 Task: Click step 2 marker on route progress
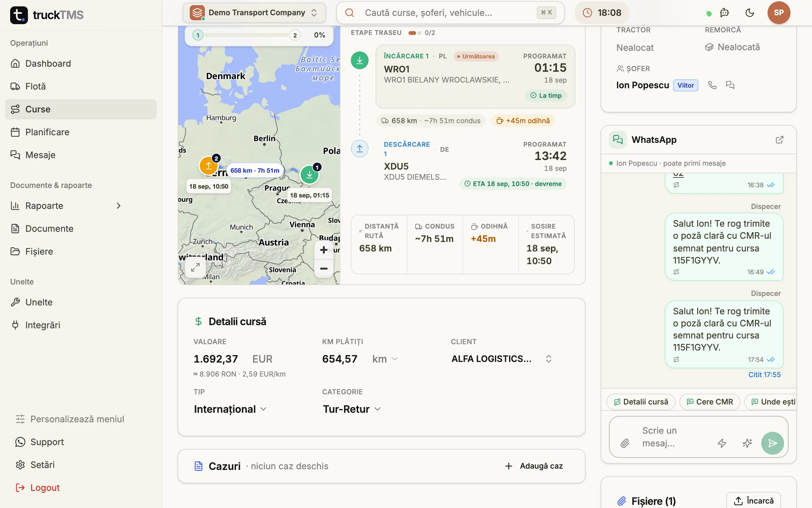pyautogui.click(x=295, y=35)
